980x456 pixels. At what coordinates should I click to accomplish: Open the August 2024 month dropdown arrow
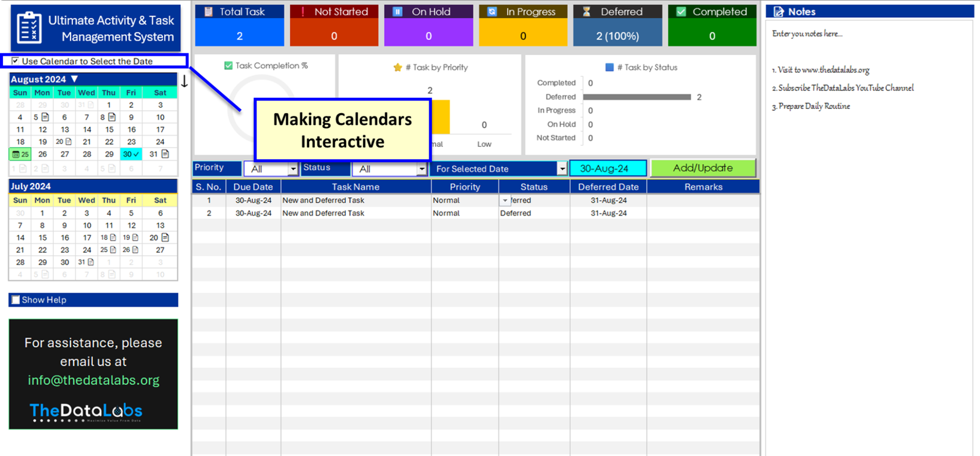74,79
